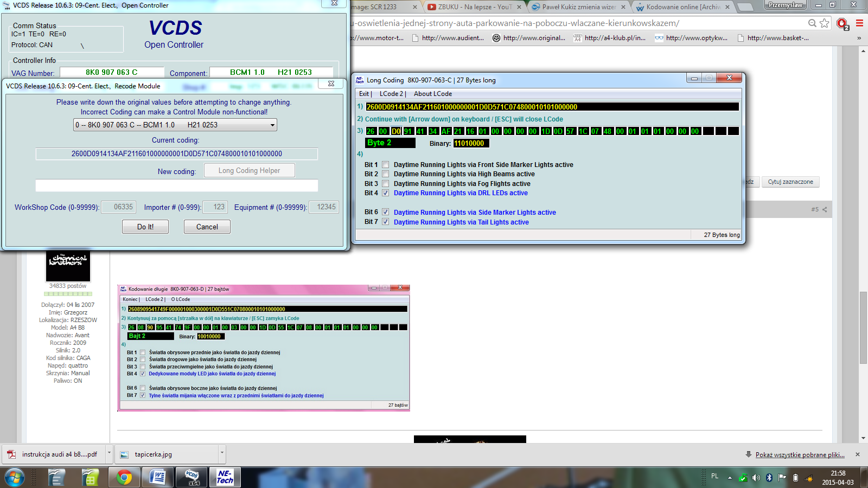
Task: Click Binary field 11010000
Action: point(471,143)
